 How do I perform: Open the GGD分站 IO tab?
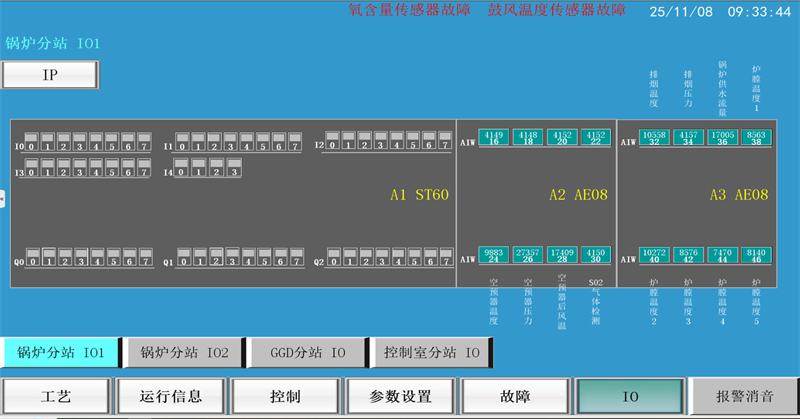(307, 353)
